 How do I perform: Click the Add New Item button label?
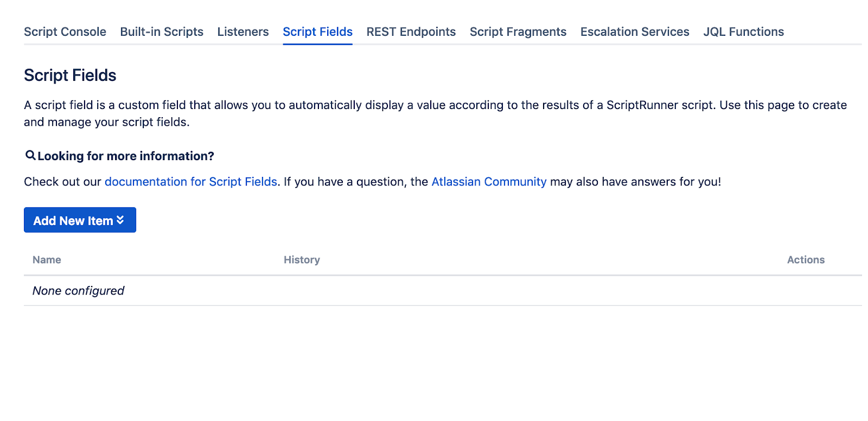73,221
